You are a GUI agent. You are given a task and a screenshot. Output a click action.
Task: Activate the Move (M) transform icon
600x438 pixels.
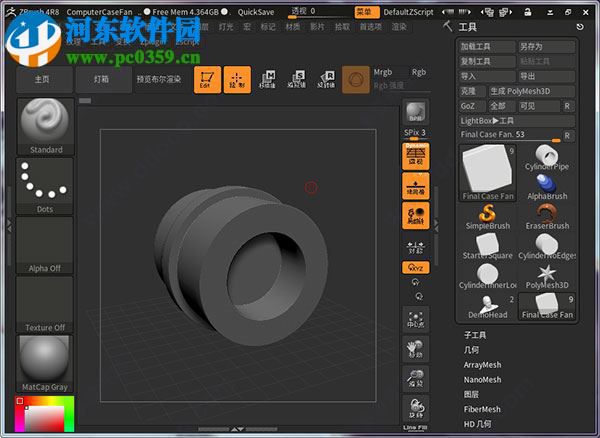(x=267, y=80)
